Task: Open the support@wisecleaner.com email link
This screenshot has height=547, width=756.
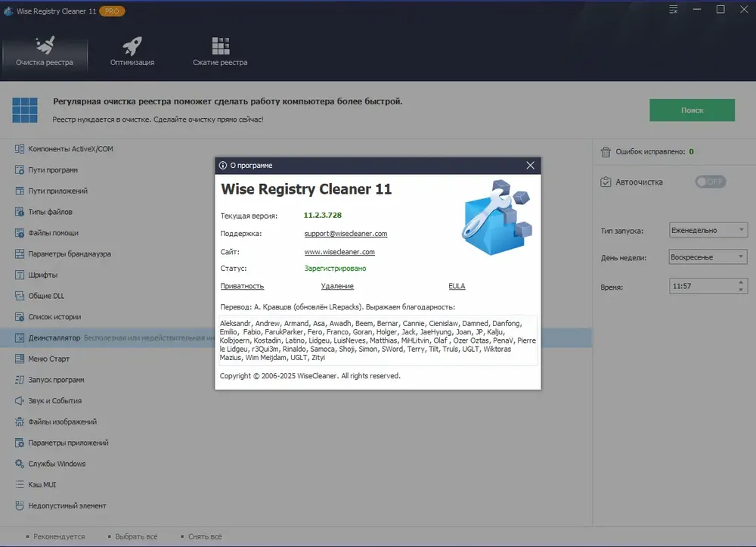Action: (345, 234)
